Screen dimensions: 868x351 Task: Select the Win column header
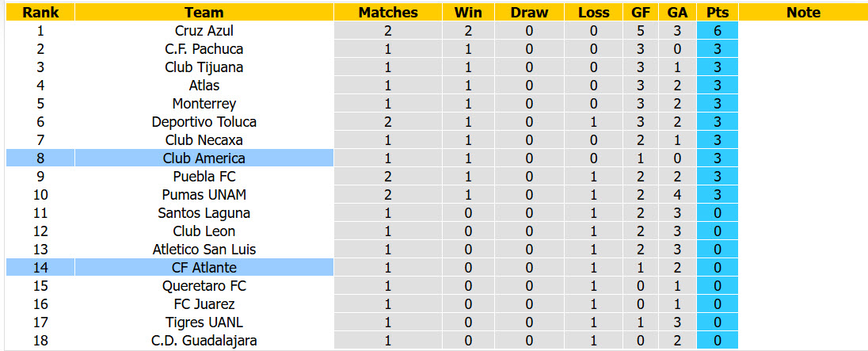point(468,13)
